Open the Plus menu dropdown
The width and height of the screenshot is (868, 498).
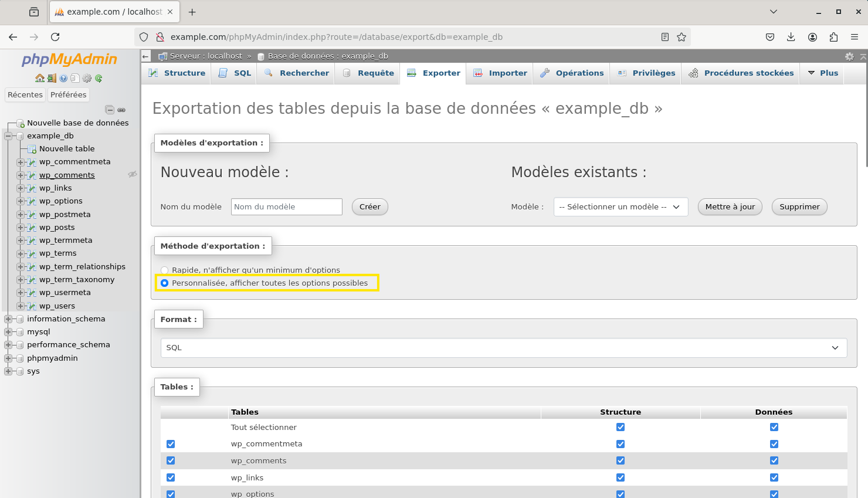tap(823, 73)
